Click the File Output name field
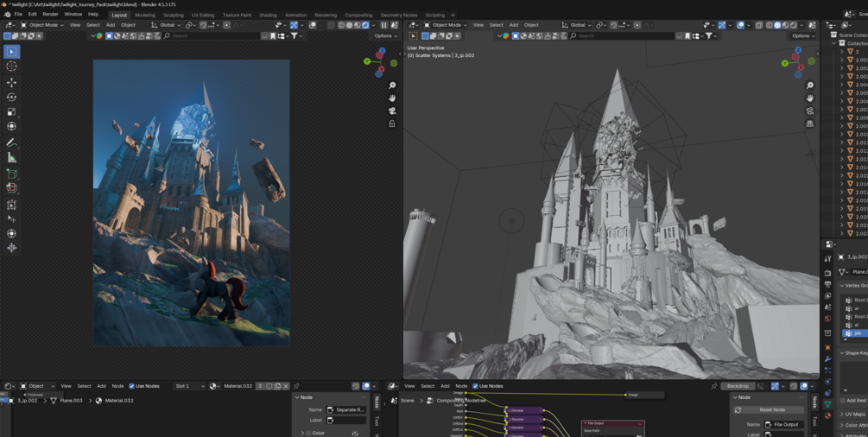 click(784, 424)
